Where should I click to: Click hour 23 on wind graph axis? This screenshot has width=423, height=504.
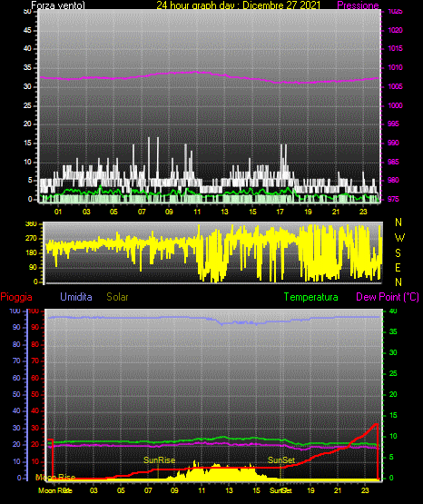point(363,212)
